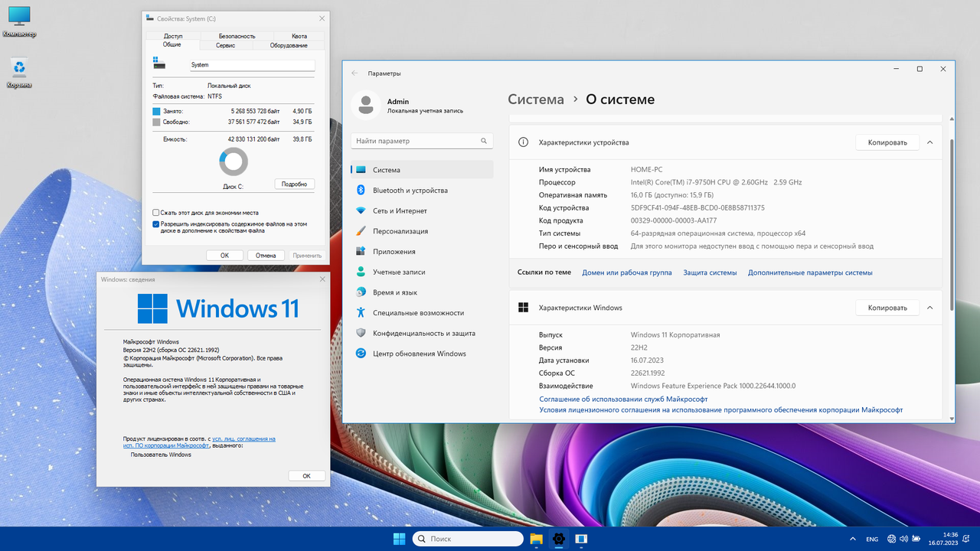The width and height of the screenshot is (980, 551).
Task: Click the Код продукта value 00329-00000-00003-AA177
Action: coord(674,220)
